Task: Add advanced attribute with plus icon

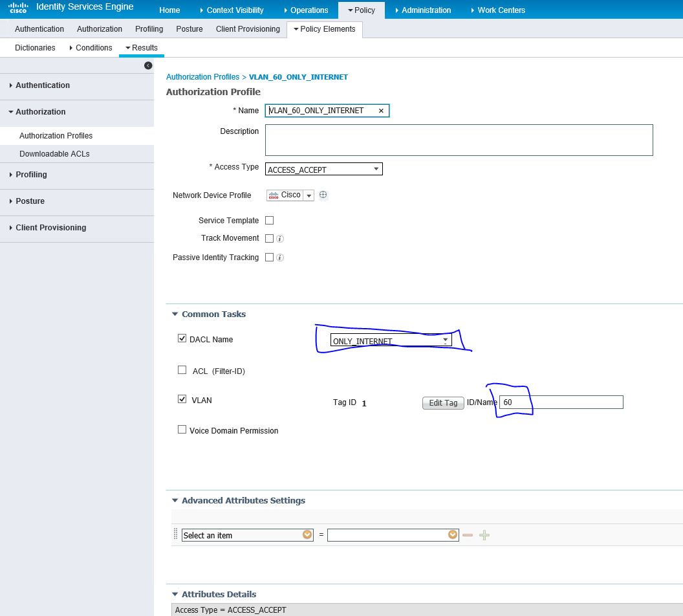Action: (x=484, y=535)
